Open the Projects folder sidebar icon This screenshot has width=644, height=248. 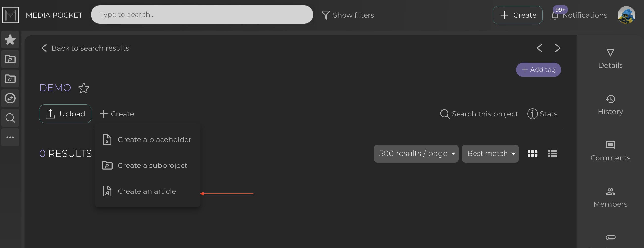[x=10, y=59]
